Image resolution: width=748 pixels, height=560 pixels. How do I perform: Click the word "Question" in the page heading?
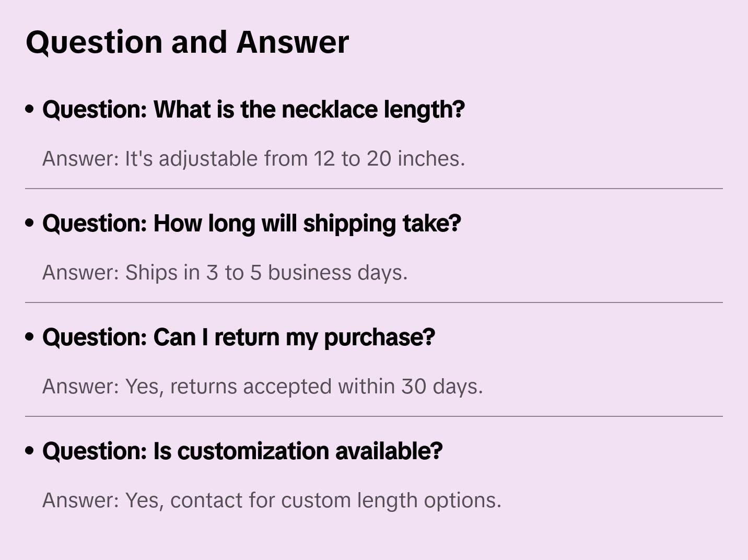(94, 42)
